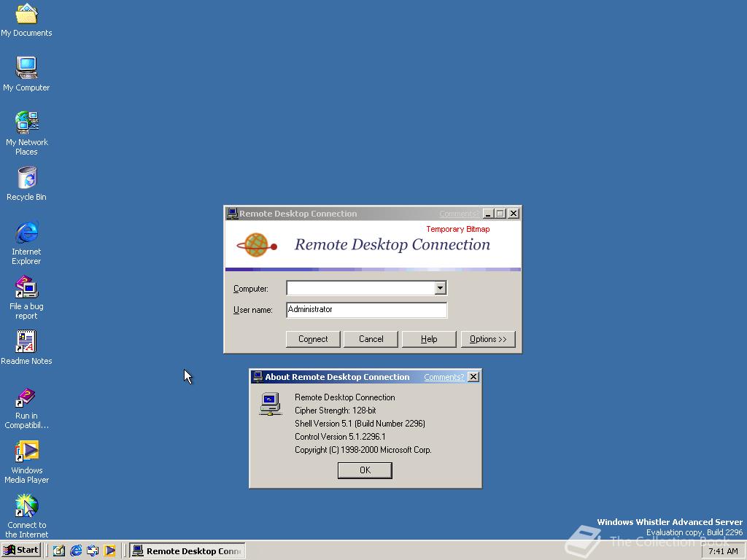Click Shell Version 5.1 build number text
The width and height of the screenshot is (747, 560).
(360, 424)
